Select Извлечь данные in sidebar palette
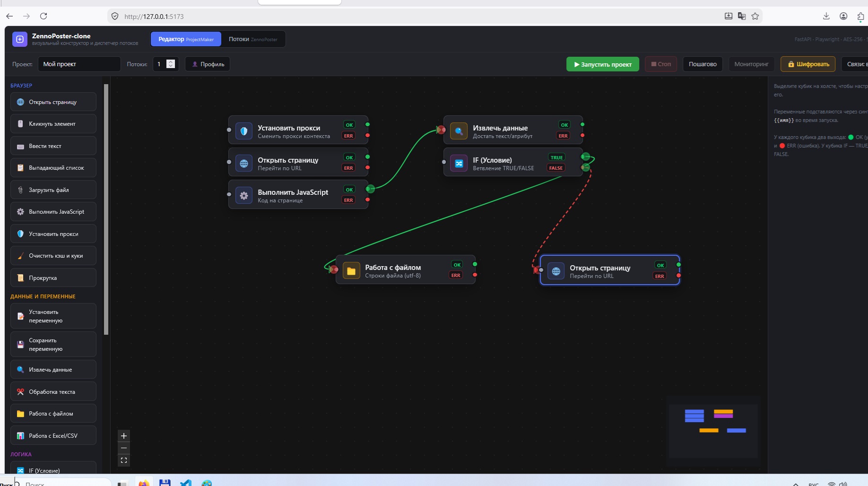Image resolution: width=868 pixels, height=486 pixels. point(53,369)
